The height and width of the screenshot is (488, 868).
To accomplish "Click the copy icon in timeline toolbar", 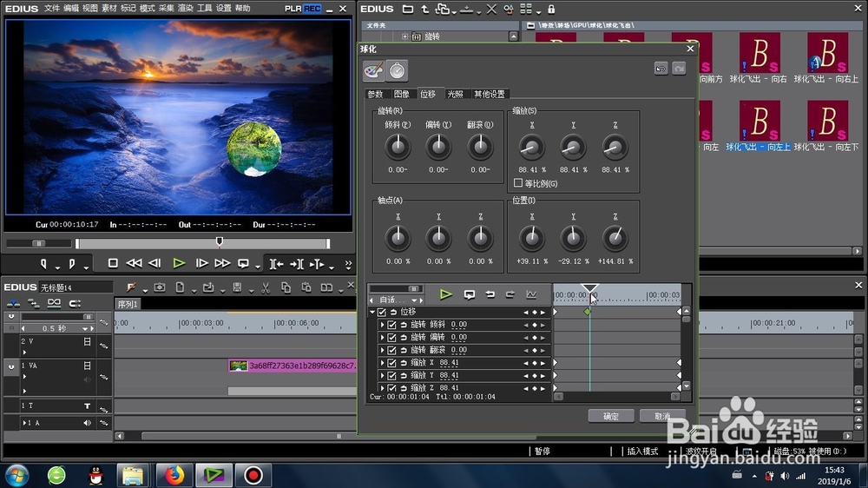I will [x=286, y=287].
